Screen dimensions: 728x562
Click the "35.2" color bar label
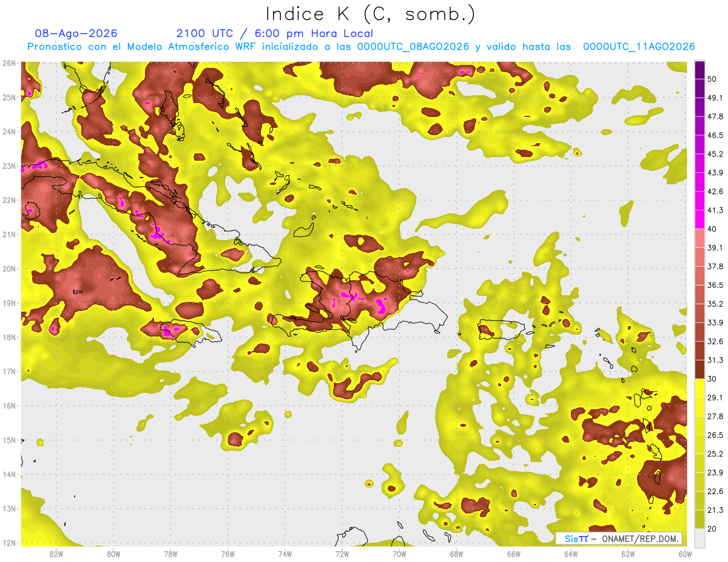(715, 304)
